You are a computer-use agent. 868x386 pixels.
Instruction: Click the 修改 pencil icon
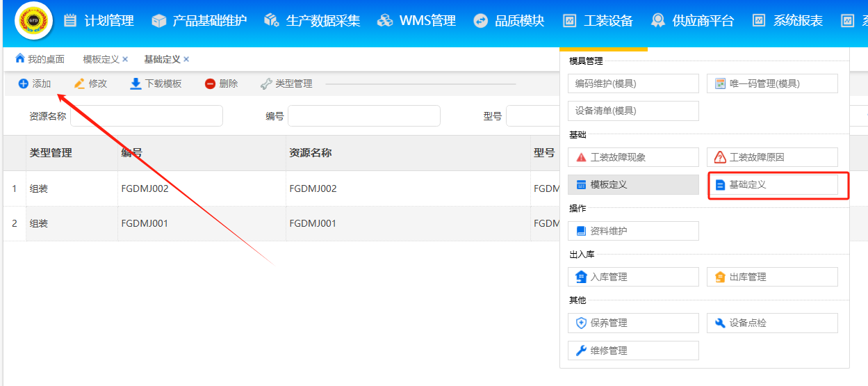[x=79, y=84]
